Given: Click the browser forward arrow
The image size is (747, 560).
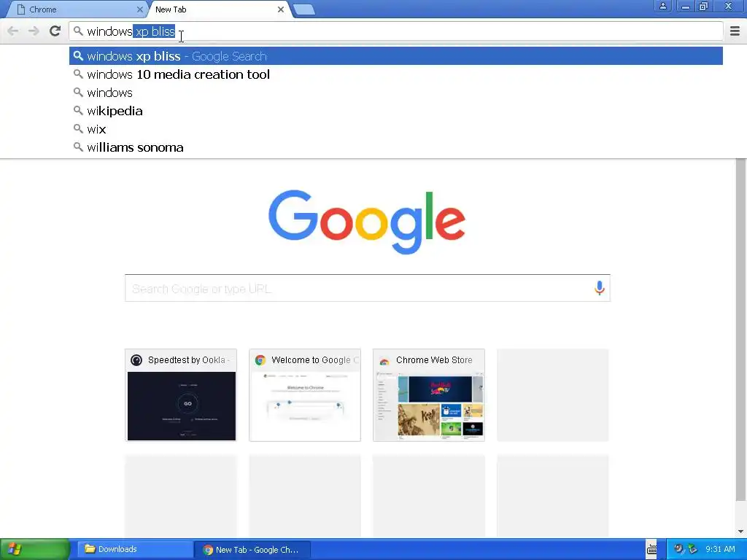Looking at the screenshot, I should (34, 31).
